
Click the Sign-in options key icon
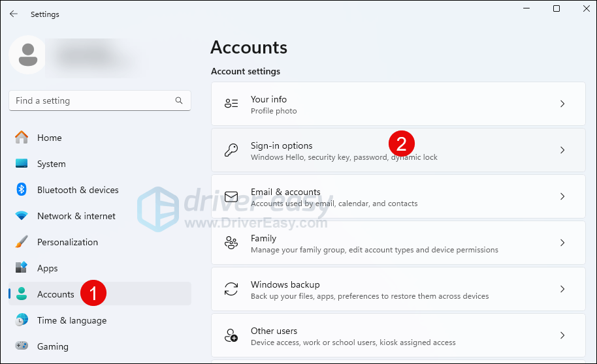(231, 151)
